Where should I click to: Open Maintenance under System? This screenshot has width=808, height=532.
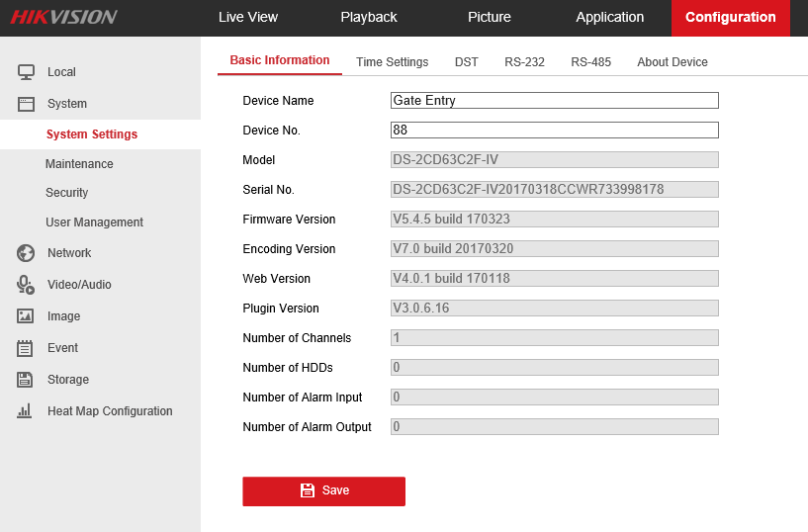pyautogui.click(x=79, y=164)
